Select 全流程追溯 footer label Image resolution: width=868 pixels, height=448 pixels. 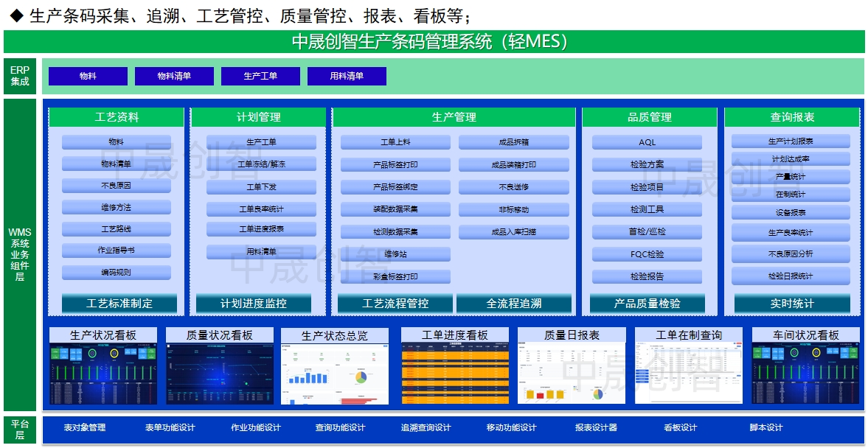(514, 304)
